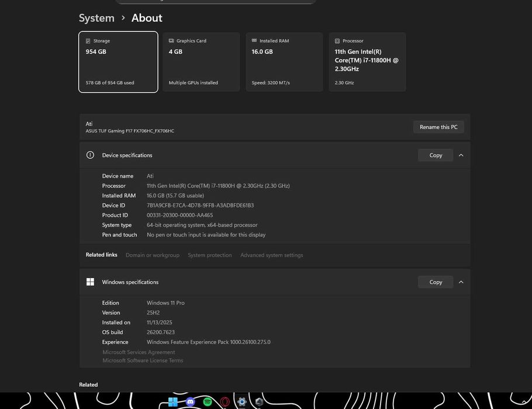Click the 64-bit operating system value
The image size is (532, 409).
[202, 225]
